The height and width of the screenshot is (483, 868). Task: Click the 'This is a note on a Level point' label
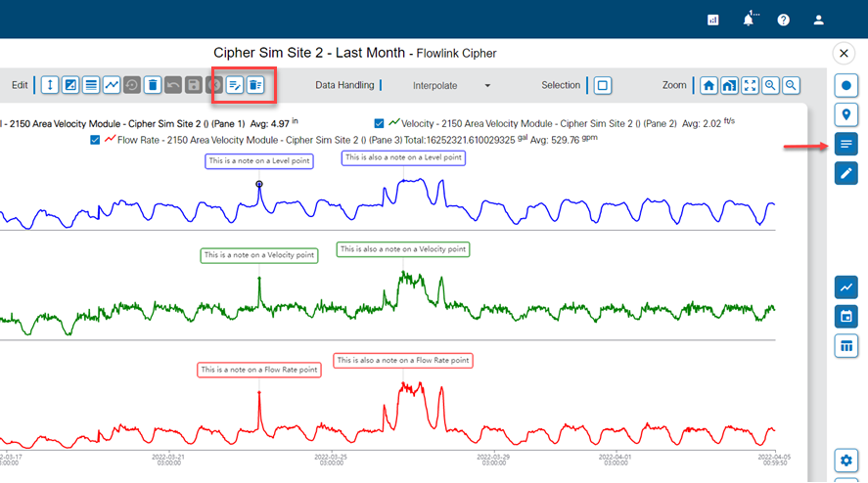pyautogui.click(x=259, y=161)
